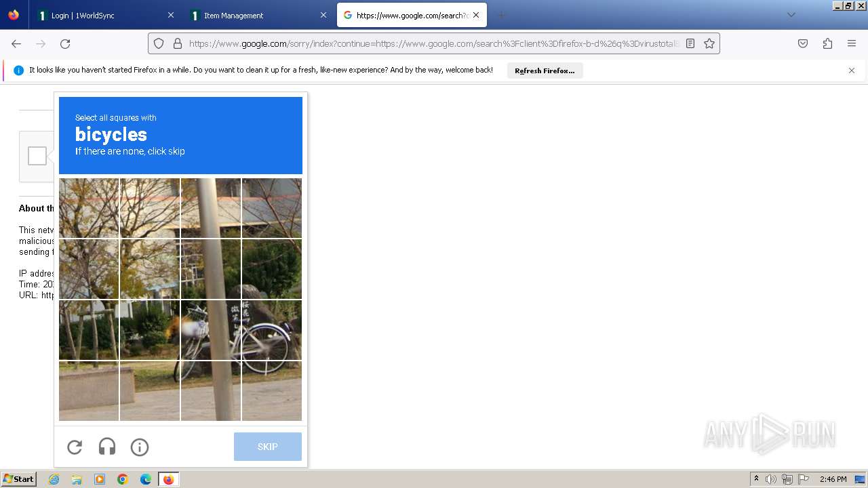Dismiss the Firefox refresh notification bar
868x488 pixels.
[x=852, y=70]
